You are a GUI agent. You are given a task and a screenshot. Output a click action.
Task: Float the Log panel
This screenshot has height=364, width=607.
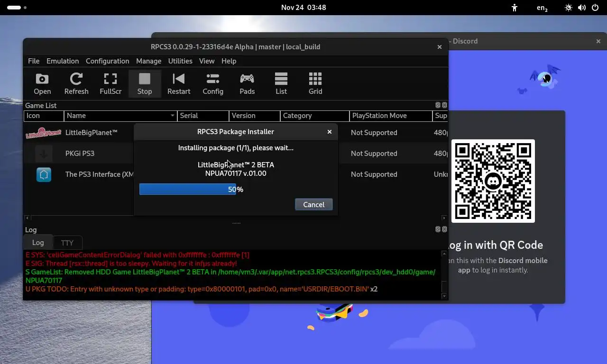438,229
